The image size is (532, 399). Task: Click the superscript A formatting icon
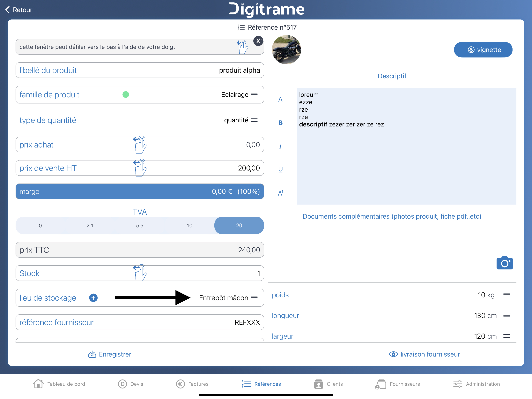(280, 193)
